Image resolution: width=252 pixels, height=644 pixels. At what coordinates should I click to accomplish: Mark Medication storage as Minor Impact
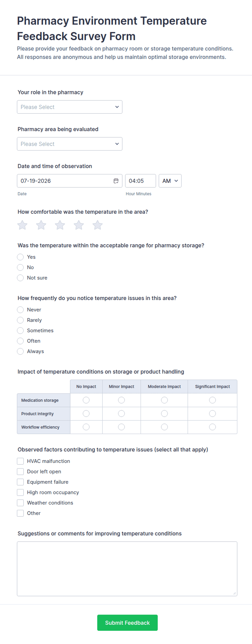click(x=121, y=400)
